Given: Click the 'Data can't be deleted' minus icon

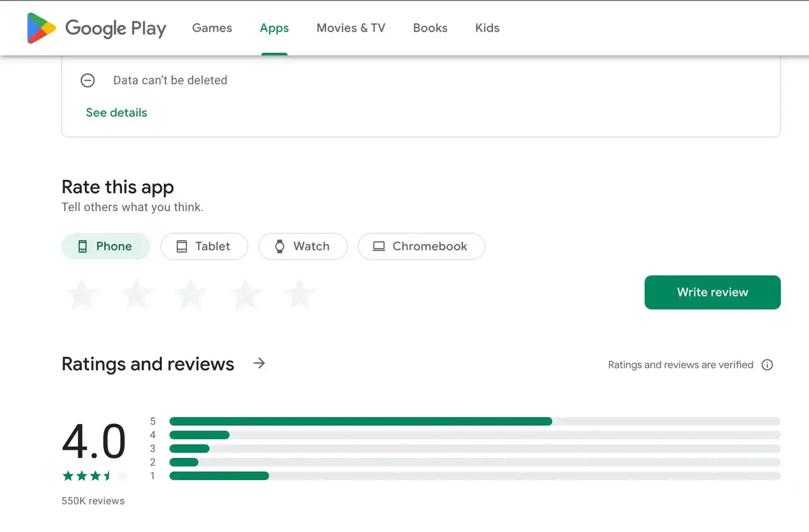Looking at the screenshot, I should [x=87, y=80].
